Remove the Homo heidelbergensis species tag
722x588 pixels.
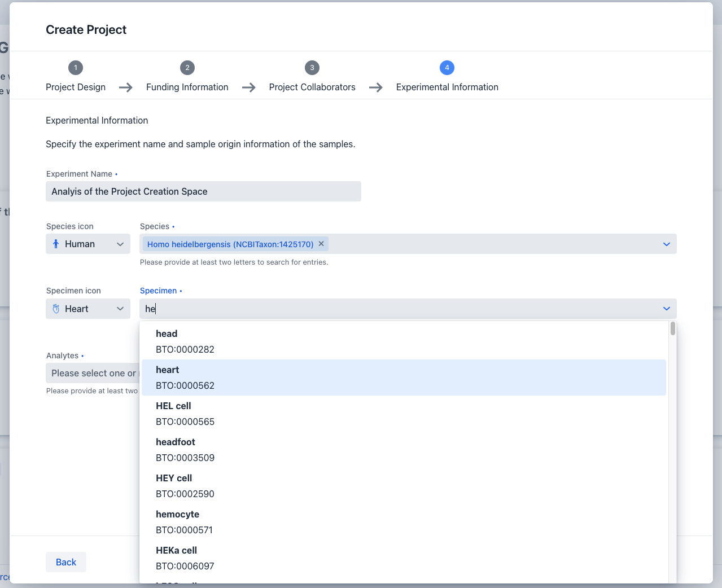[321, 244]
